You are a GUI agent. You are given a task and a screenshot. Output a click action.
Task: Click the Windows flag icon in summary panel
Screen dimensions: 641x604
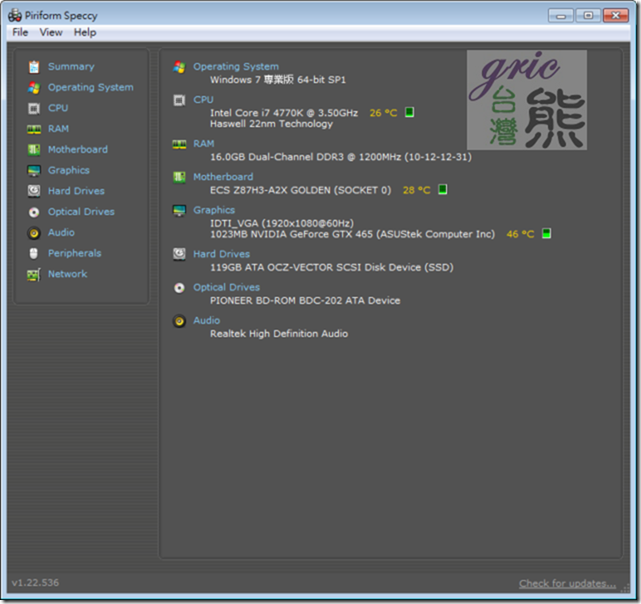[179, 67]
